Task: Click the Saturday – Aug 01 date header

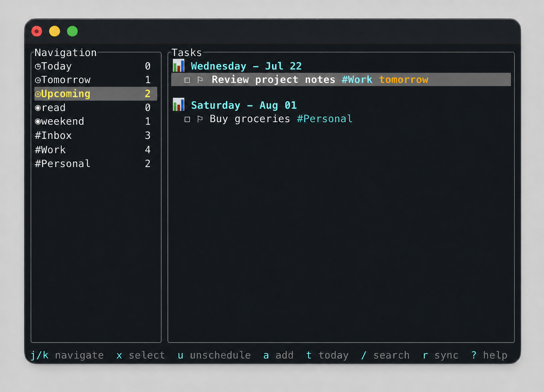Action: (244, 105)
